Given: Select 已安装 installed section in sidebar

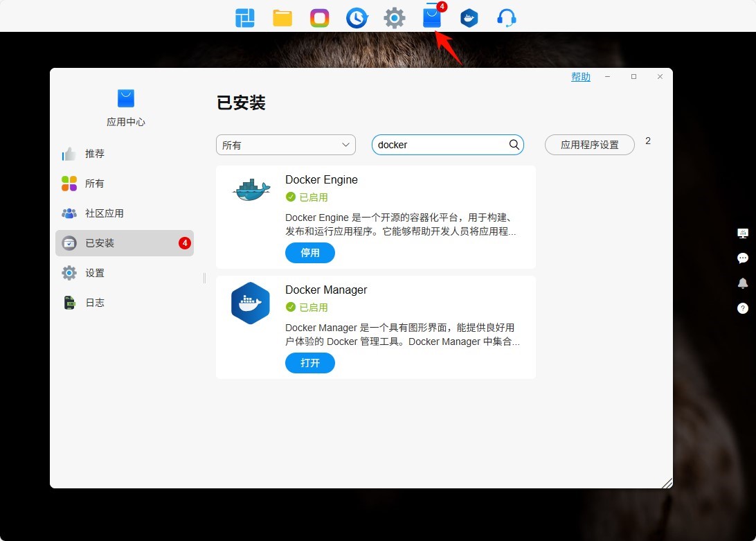Looking at the screenshot, I should [x=125, y=243].
